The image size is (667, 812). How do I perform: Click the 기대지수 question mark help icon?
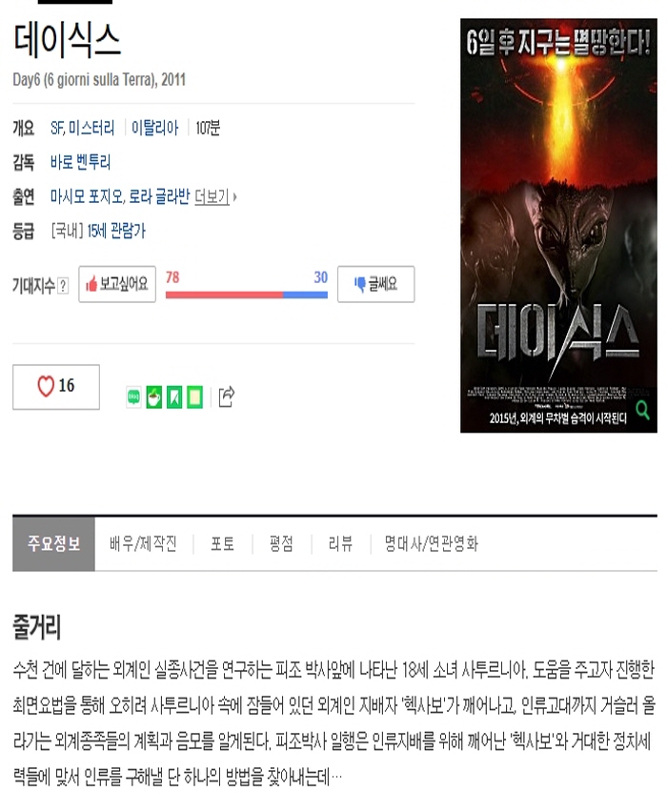point(63,286)
